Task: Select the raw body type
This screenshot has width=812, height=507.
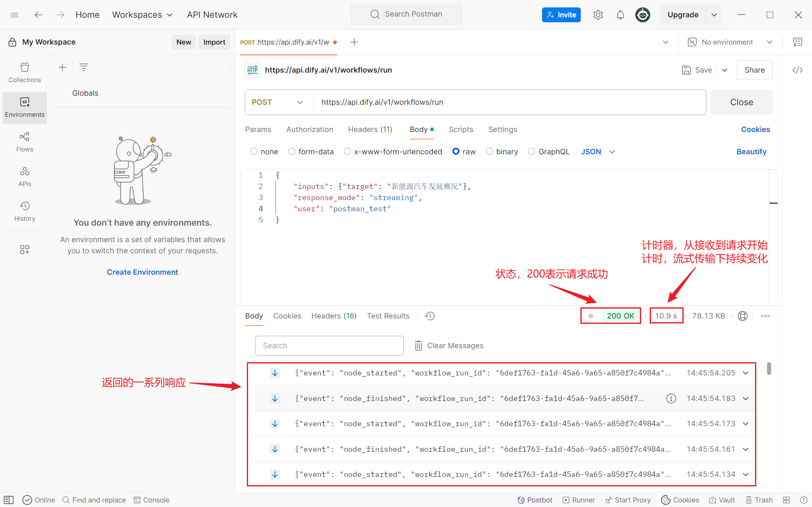Action: tap(456, 151)
